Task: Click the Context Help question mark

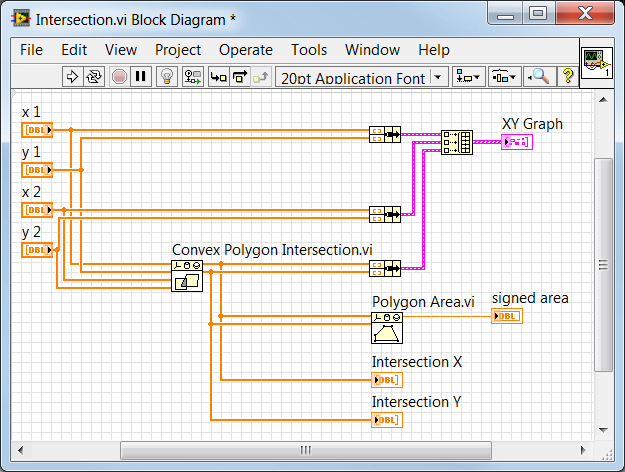Action: coord(568,76)
